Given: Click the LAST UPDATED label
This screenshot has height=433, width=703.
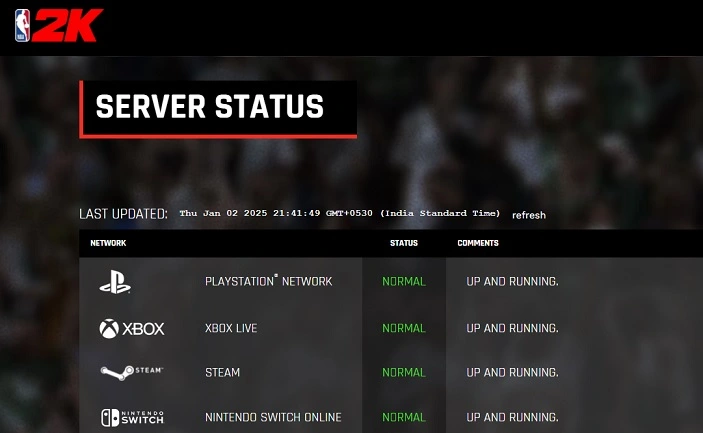Looking at the screenshot, I should click(123, 214).
